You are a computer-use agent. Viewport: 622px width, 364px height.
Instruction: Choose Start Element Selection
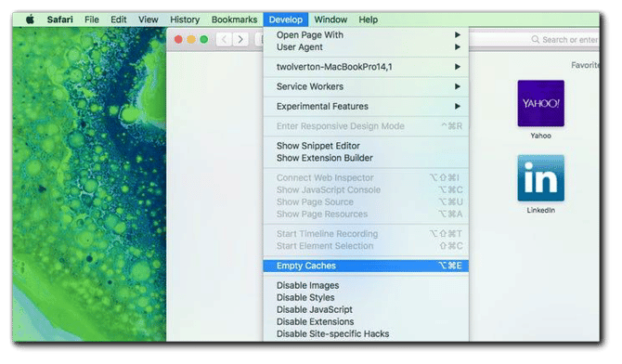coord(366,246)
